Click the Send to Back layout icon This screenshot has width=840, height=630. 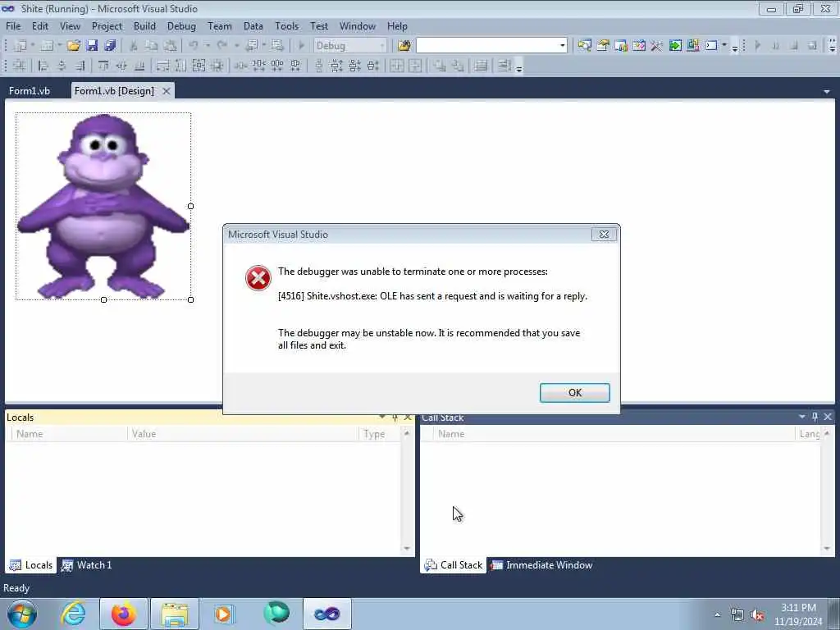tap(458, 66)
